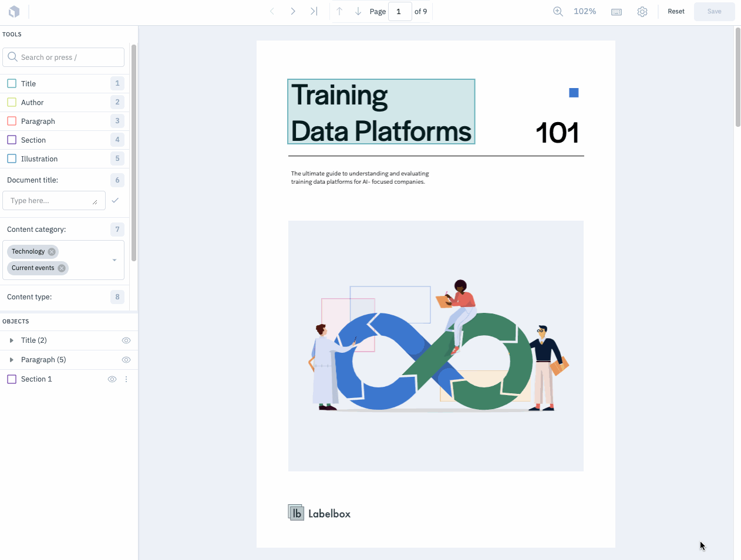
Task: Click the shortcut key badge 1 for Title
Action: 117,83
